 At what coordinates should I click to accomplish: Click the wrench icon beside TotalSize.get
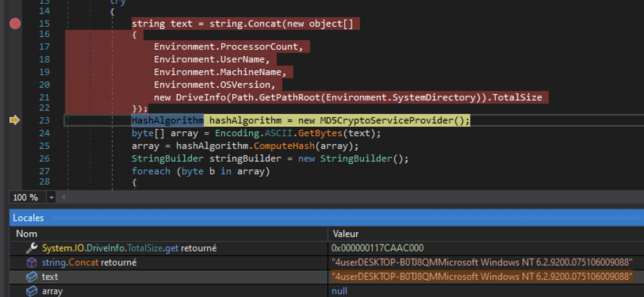pyautogui.click(x=32, y=248)
